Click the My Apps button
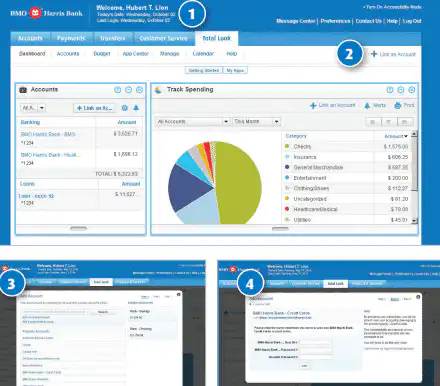 click(x=235, y=70)
